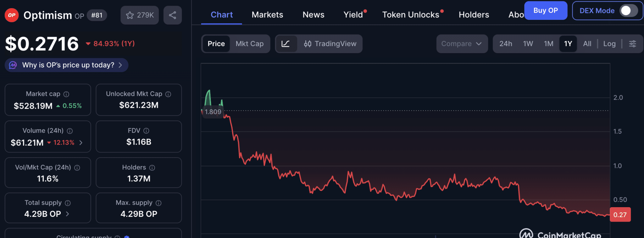Select the line chart icon
644x238 pixels.
click(286, 44)
